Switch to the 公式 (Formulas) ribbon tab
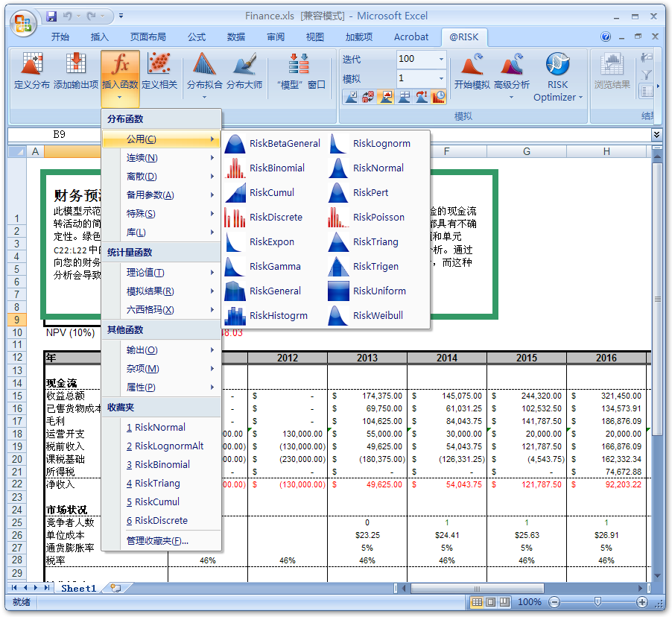 point(197,37)
